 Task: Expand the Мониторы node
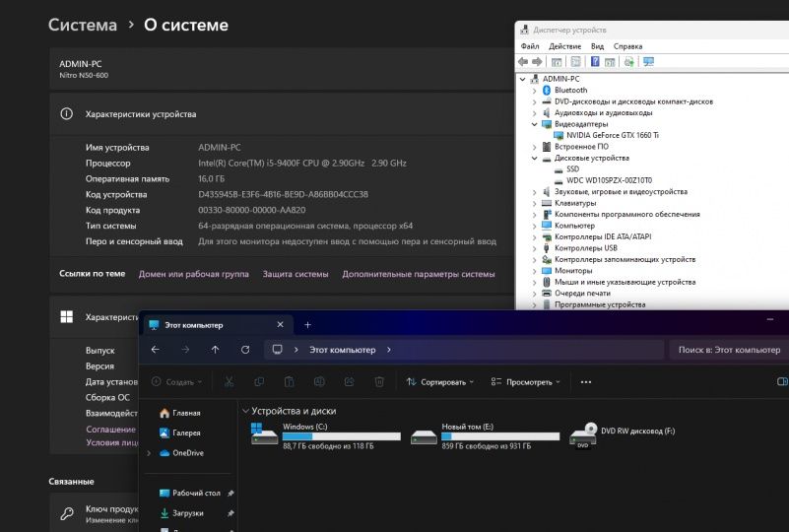[x=535, y=271]
